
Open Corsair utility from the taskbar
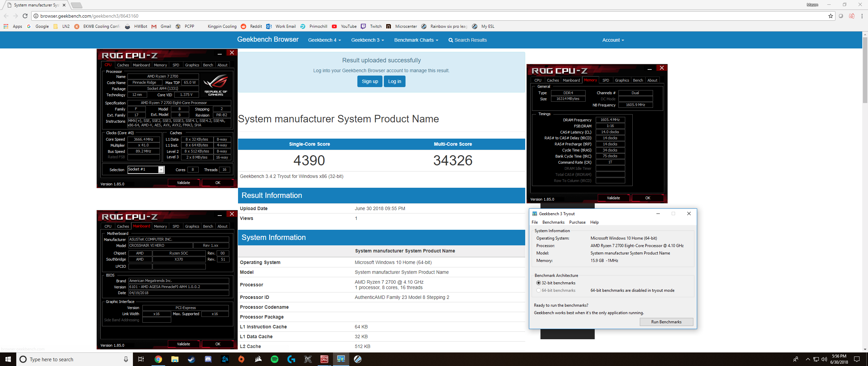258,359
